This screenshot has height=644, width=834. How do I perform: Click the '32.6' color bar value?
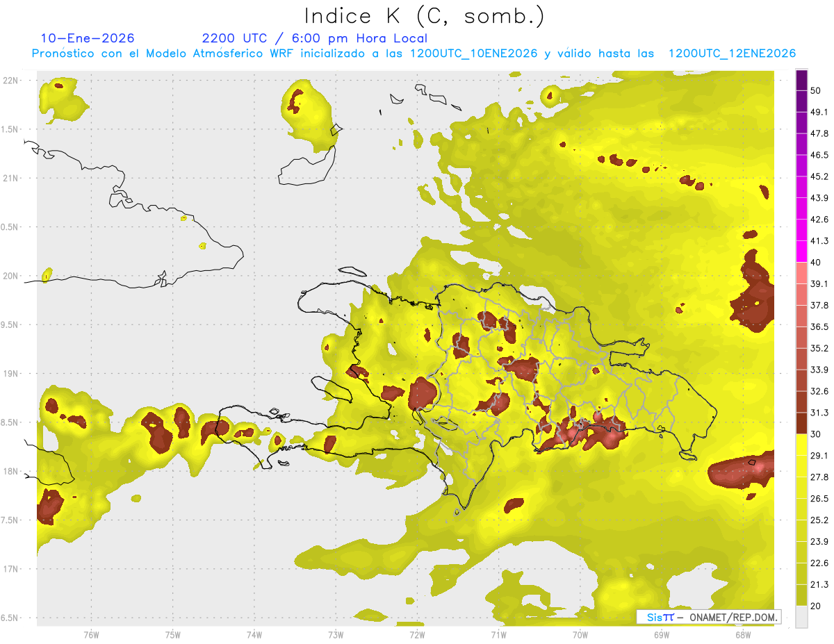819,391
